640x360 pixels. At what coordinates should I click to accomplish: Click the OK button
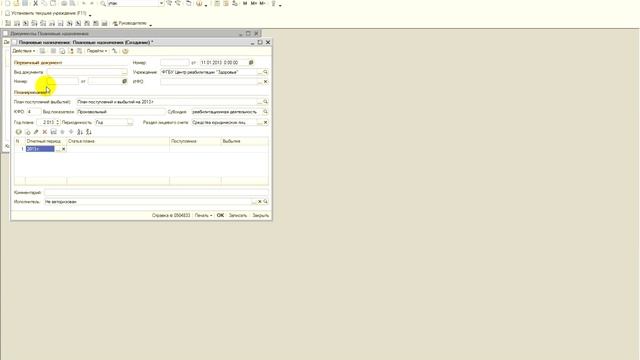point(220,215)
